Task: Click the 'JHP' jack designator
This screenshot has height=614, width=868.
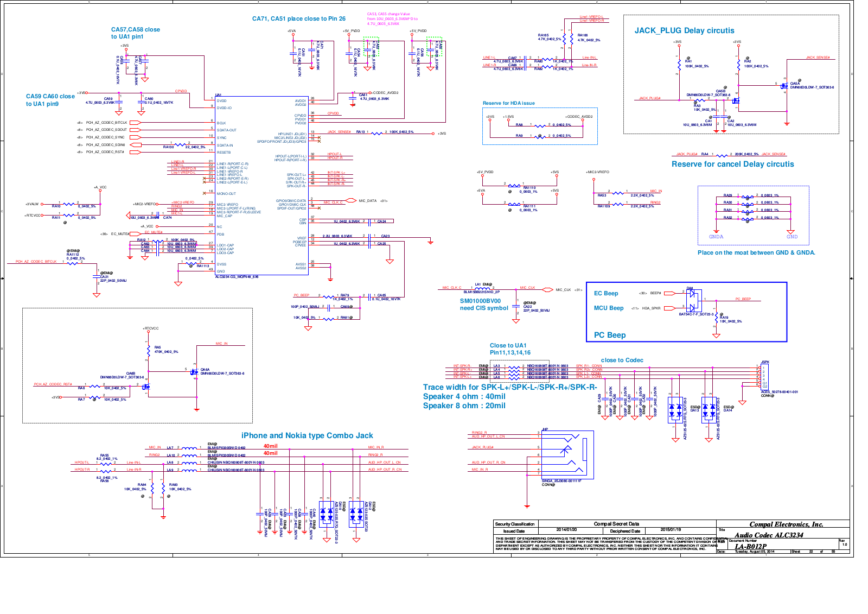Action: pyautogui.click(x=545, y=429)
